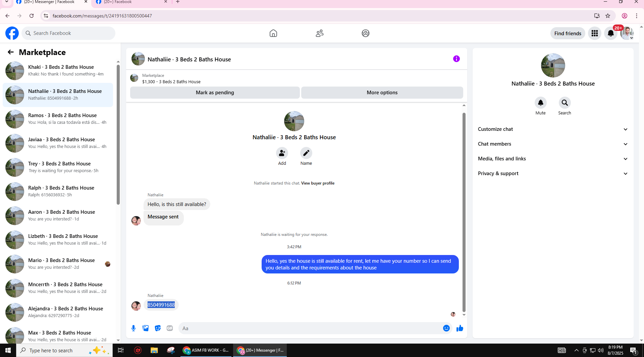The height and width of the screenshot is (357, 644).
Task: Open Windows Start menu
Action: pyautogui.click(x=8, y=350)
